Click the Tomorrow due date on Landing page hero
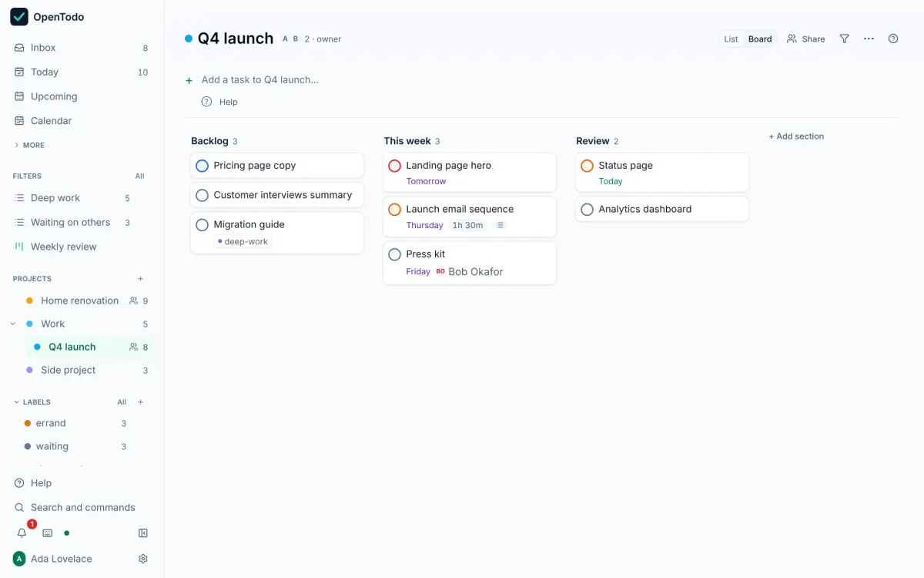Viewport: 924px width, 578px height. click(x=427, y=181)
